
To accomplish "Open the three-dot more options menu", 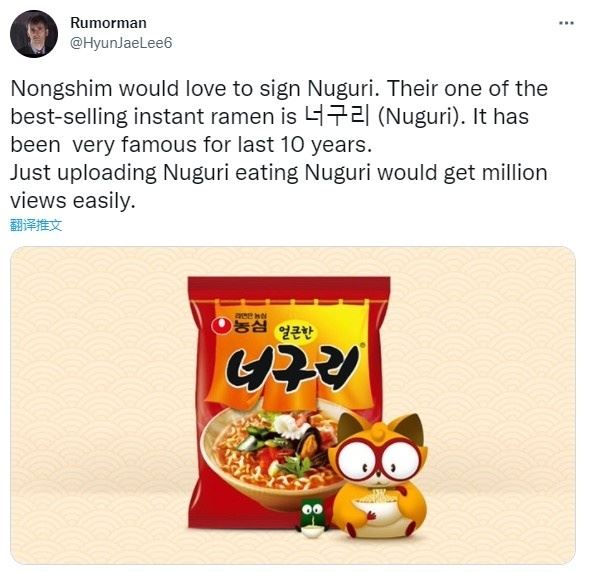I will 566,23.
